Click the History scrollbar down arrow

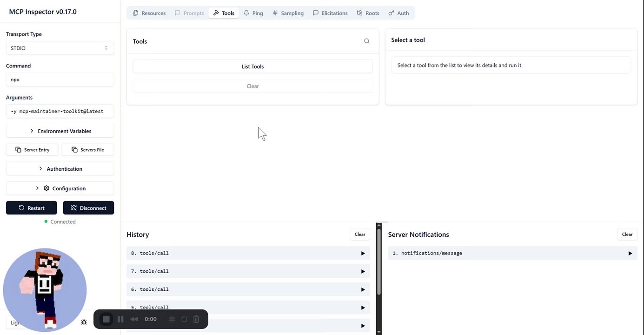tap(379, 332)
